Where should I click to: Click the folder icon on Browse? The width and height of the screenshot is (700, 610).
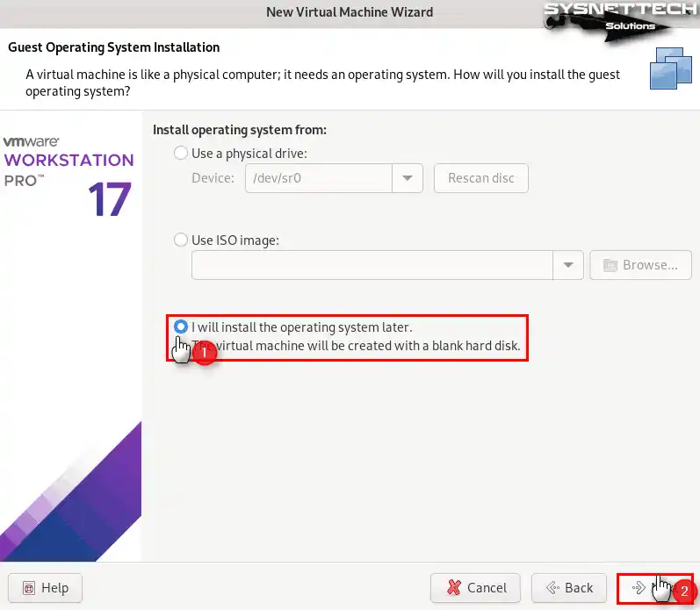(609, 265)
